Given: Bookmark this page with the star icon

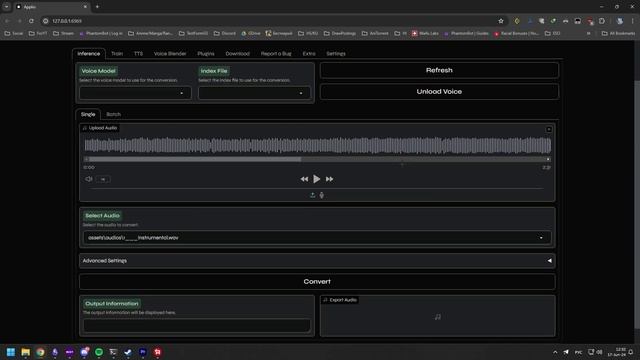Looking at the screenshot, I should click(501, 21).
